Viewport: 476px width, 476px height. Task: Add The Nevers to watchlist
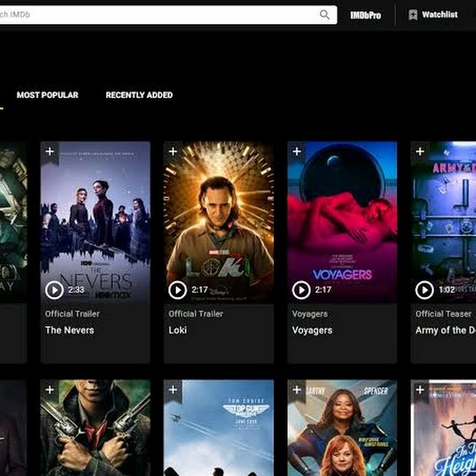pyautogui.click(x=50, y=151)
